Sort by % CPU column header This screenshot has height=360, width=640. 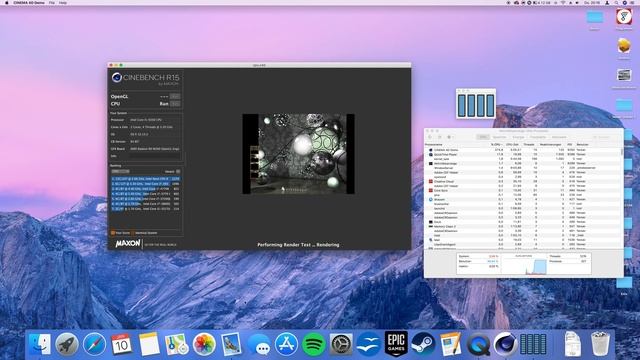coord(496,144)
